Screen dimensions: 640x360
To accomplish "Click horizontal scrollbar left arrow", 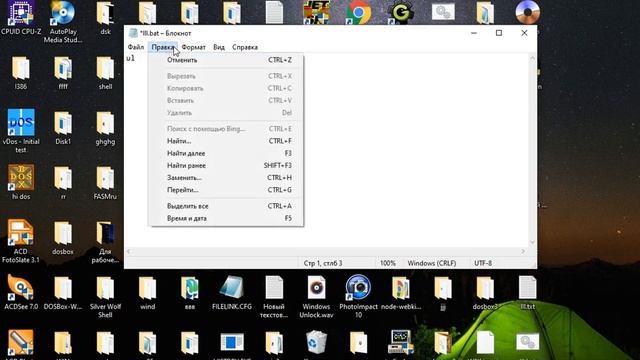I will (x=129, y=251).
